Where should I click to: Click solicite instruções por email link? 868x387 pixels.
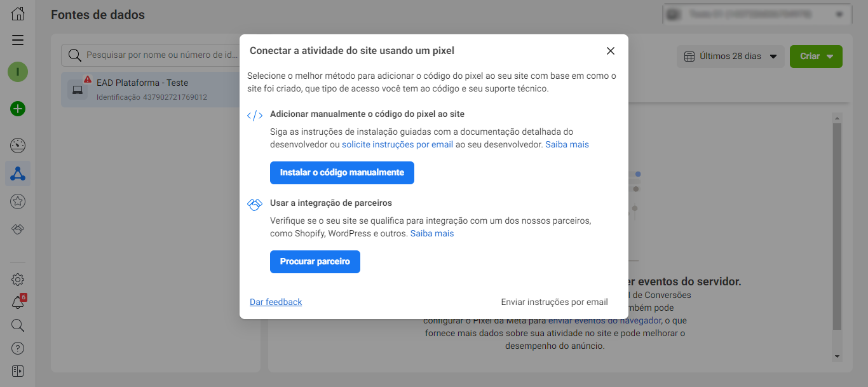[x=398, y=144]
